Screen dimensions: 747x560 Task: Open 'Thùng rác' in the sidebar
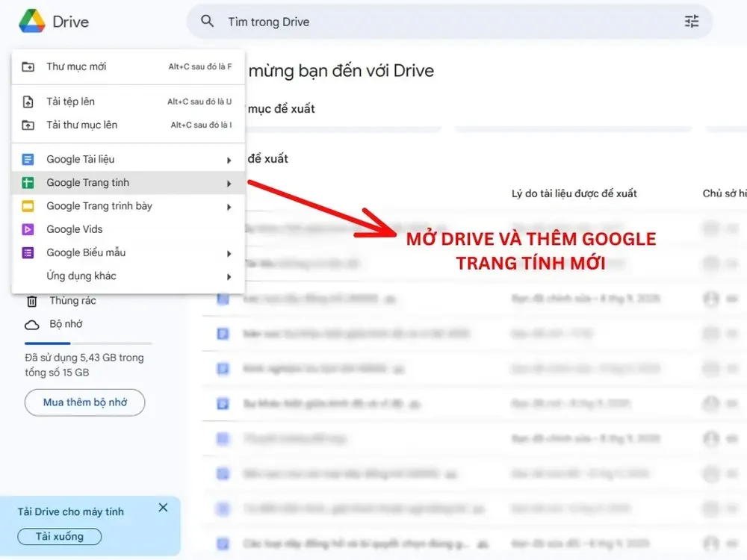(72, 301)
